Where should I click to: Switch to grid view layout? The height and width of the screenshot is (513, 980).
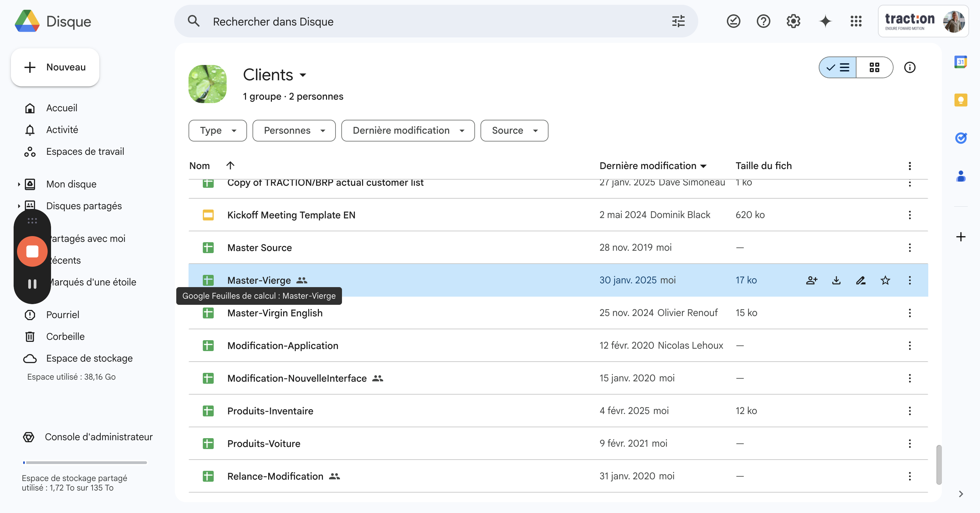[874, 67]
